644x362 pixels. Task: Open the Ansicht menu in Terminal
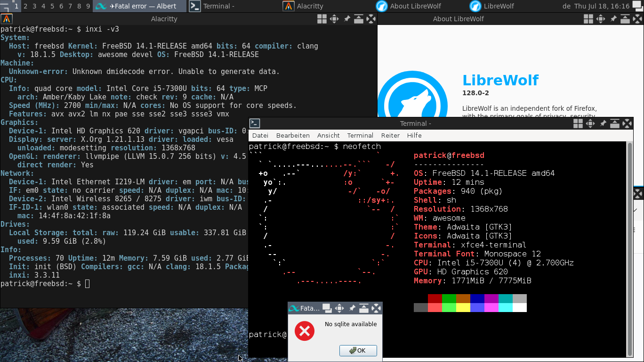[329, 135]
